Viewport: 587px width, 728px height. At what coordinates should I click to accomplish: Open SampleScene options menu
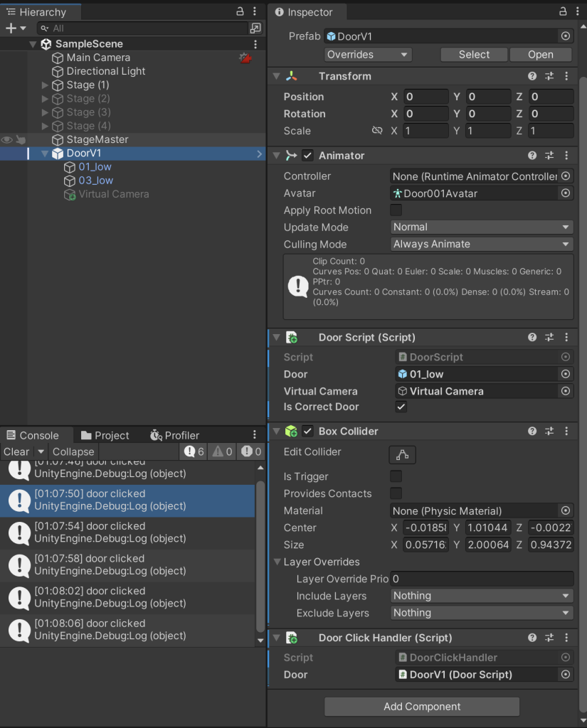tap(255, 44)
